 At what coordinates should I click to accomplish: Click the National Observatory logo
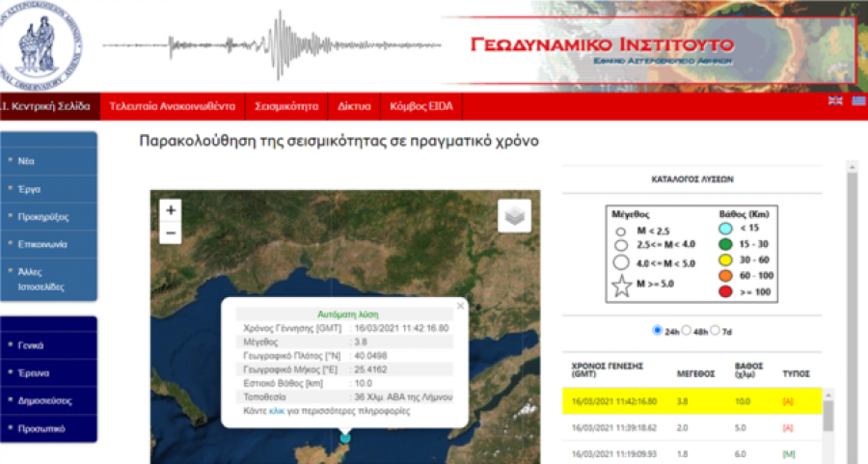click(40, 46)
